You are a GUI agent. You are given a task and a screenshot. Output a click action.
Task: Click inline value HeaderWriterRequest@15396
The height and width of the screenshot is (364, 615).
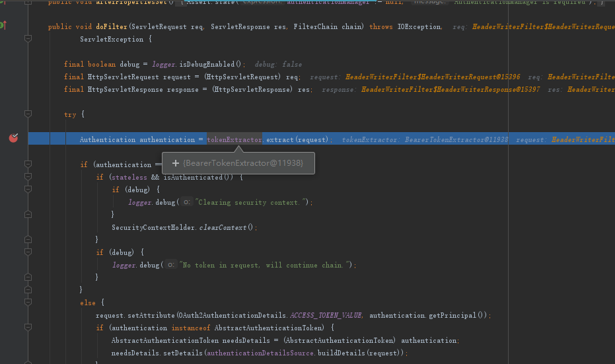pyautogui.click(x=433, y=77)
